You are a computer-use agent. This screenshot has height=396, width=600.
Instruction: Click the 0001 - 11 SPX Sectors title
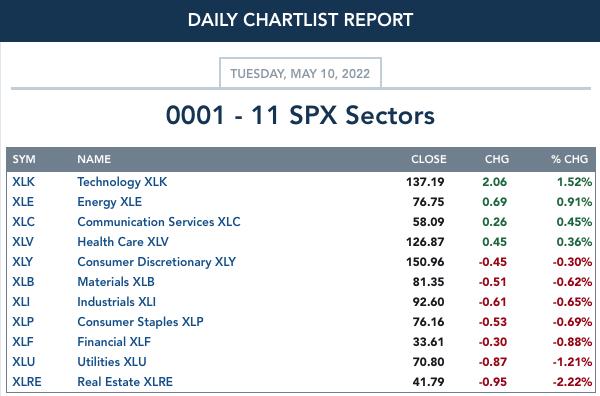[x=300, y=115]
